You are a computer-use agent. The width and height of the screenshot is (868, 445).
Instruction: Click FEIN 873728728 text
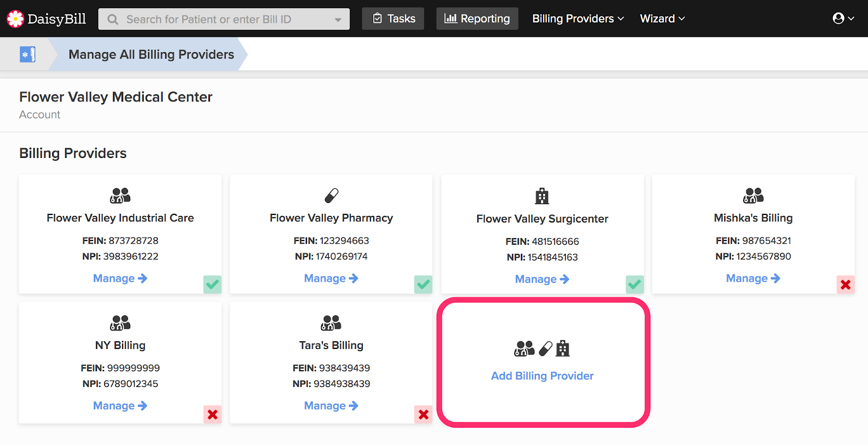tap(120, 241)
